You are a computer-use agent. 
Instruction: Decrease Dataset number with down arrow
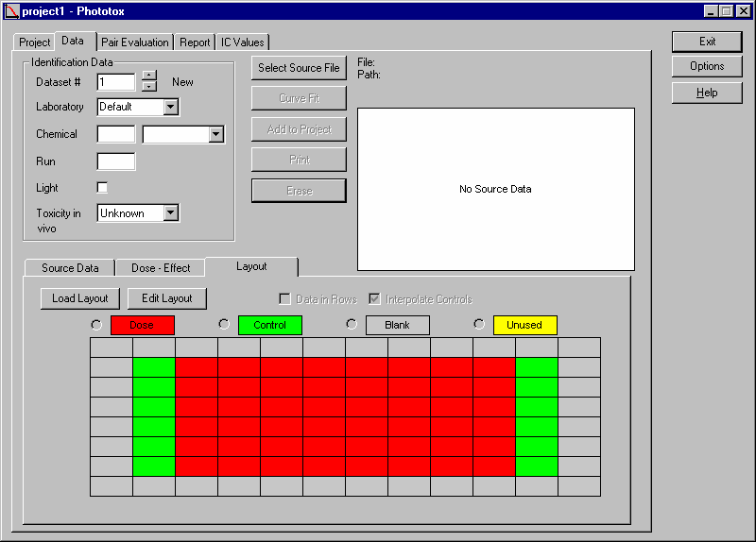click(149, 86)
